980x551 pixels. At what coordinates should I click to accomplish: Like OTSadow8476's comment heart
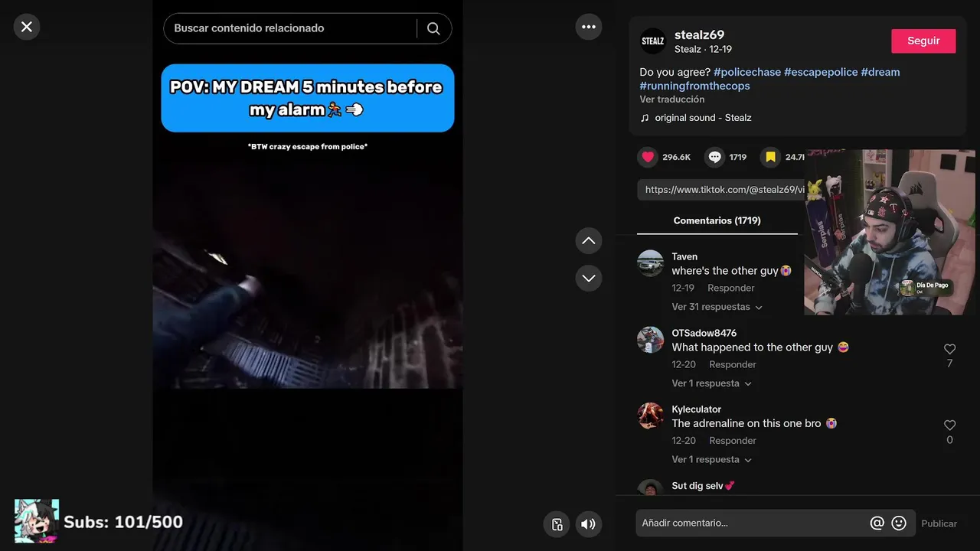949,349
